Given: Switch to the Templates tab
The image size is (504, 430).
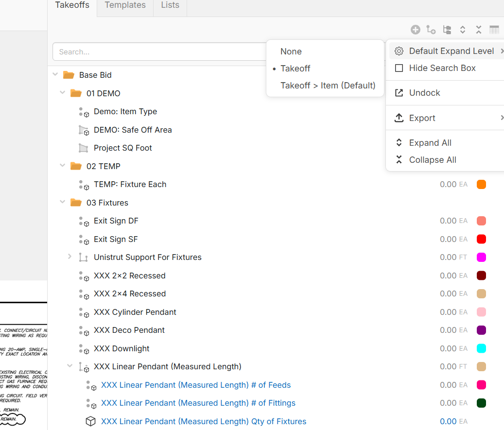Looking at the screenshot, I should (x=125, y=5).
